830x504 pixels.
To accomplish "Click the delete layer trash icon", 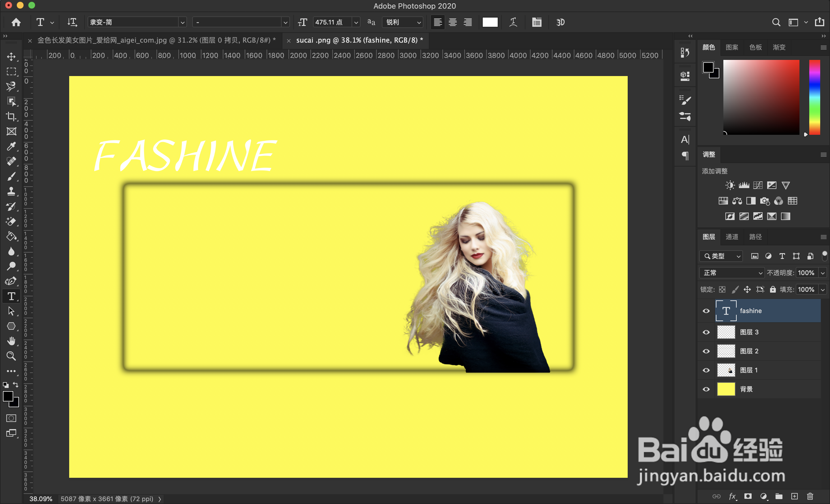I will point(810,496).
